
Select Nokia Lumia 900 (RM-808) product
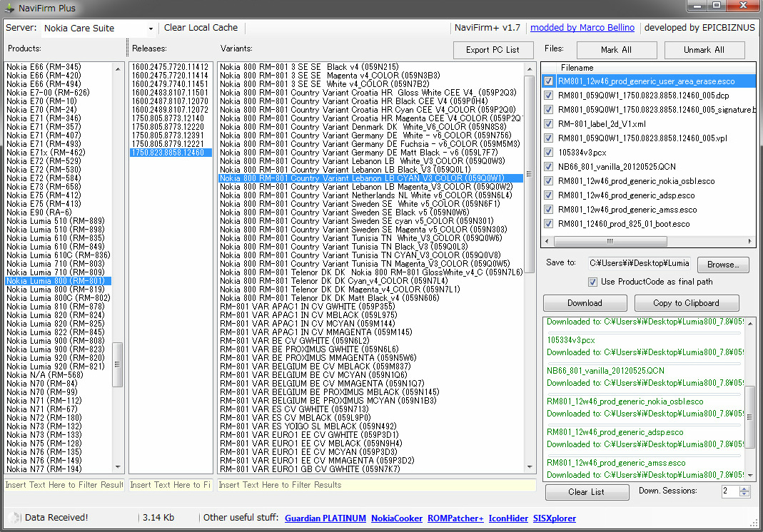click(x=54, y=341)
